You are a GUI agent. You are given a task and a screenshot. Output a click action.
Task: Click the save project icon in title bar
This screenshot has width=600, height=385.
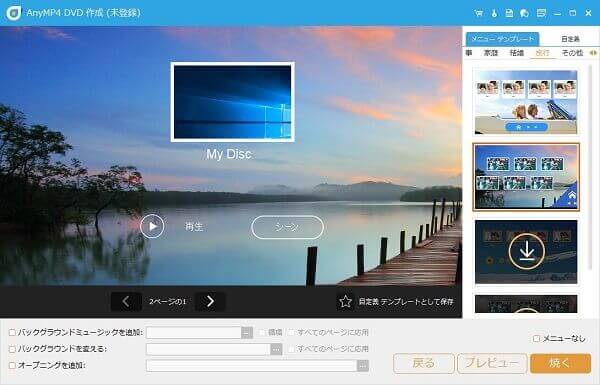click(509, 13)
